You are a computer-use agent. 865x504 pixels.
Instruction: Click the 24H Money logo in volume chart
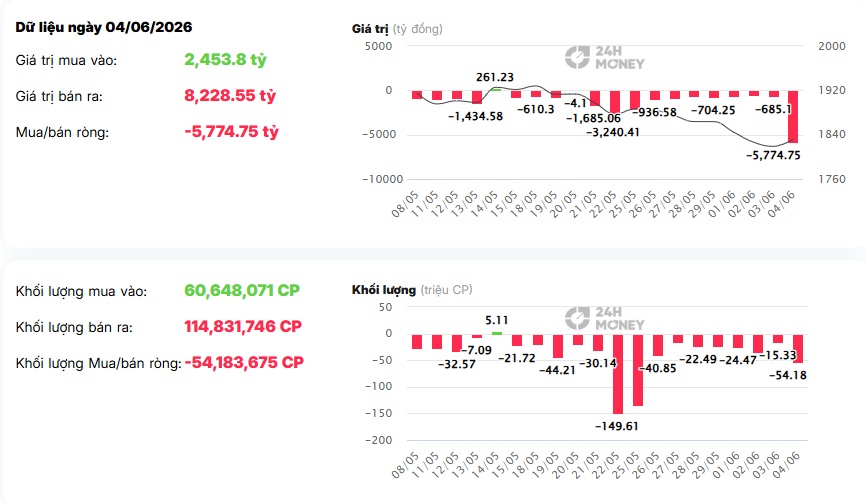[x=605, y=318]
